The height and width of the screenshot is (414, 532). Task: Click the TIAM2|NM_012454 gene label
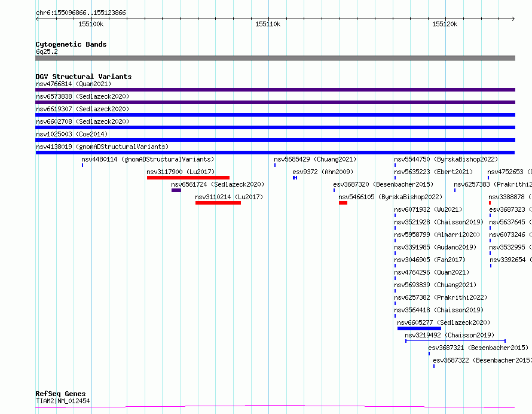63,401
